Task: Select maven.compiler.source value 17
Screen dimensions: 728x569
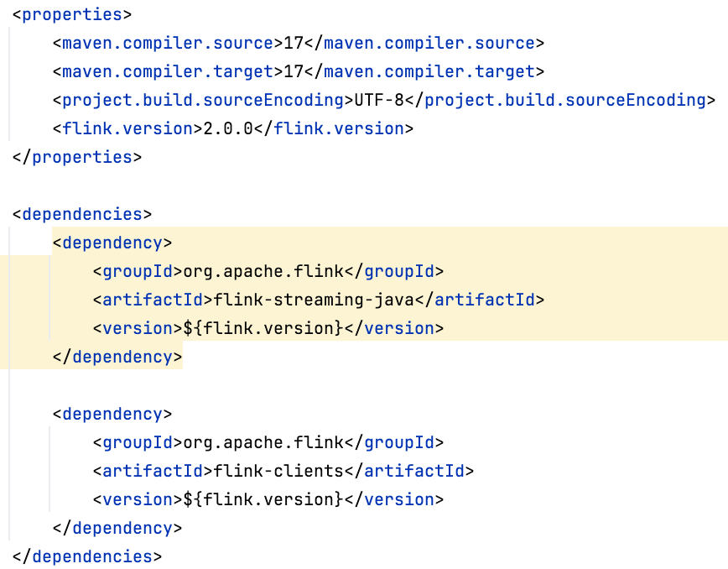Action: pos(294,43)
